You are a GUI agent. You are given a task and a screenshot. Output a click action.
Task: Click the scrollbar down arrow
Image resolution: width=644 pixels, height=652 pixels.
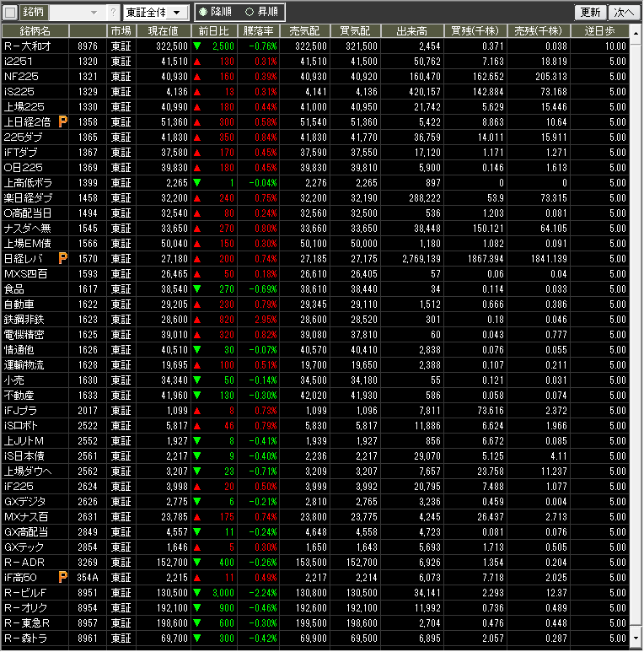click(x=636, y=639)
